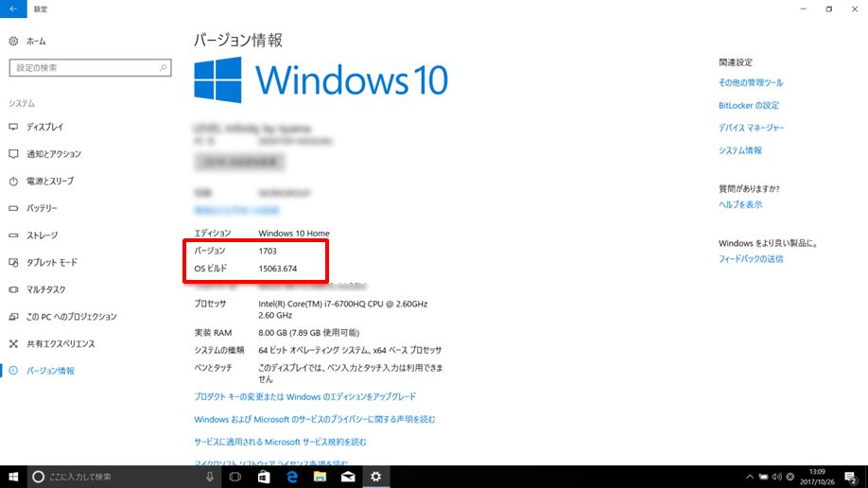The width and height of the screenshot is (868, 488).
Task: Click installed RAM value 8.00 GB
Action: click(x=309, y=333)
